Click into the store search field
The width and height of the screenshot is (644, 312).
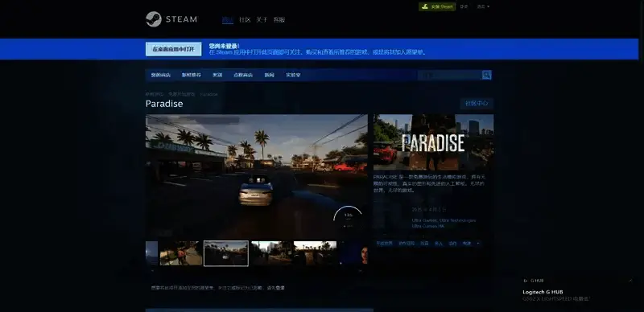click(450, 75)
